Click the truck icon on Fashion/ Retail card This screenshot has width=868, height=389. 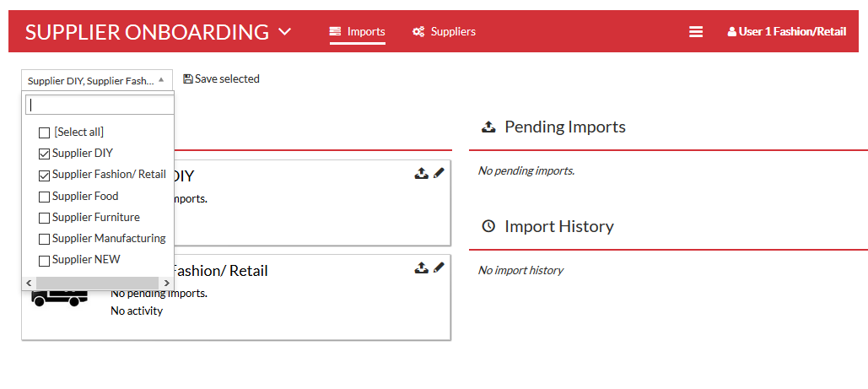[60, 298]
